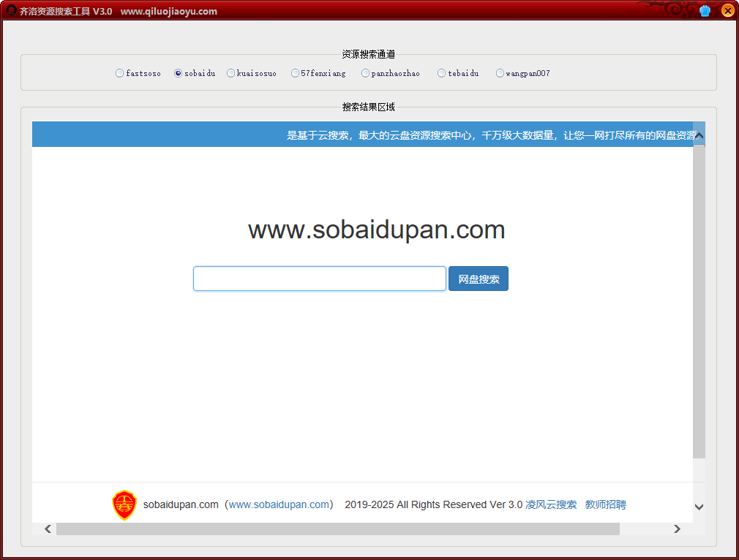Click www.qiluojiaoyu.com in the title bar

[169, 11]
